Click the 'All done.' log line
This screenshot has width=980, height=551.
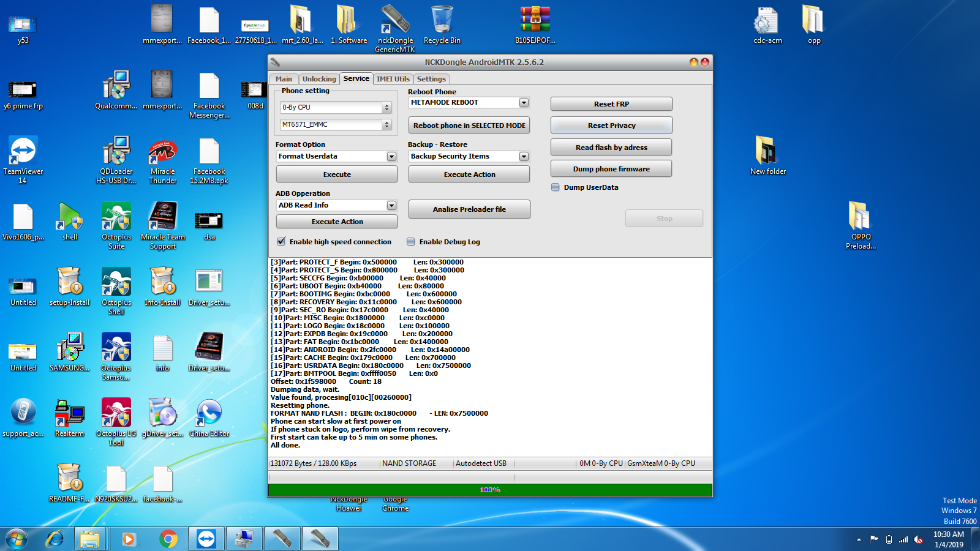click(285, 446)
